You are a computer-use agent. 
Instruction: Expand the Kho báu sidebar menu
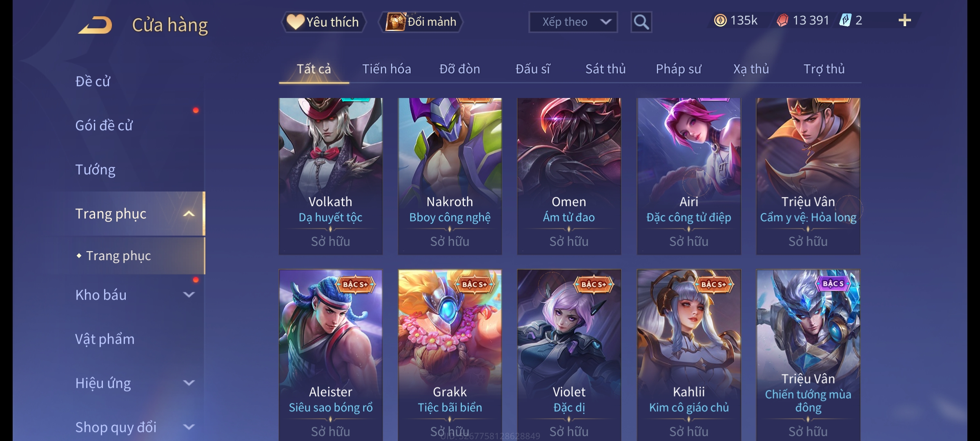tap(189, 294)
